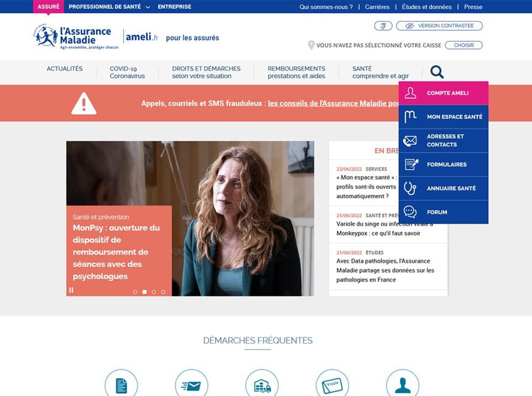Click the Adresses et Contacts label
This screenshot has height=396, width=532.
point(445,140)
